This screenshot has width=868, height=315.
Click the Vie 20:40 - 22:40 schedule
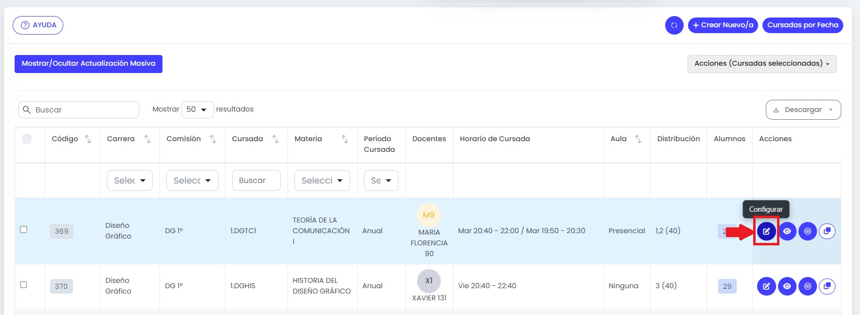pos(487,286)
